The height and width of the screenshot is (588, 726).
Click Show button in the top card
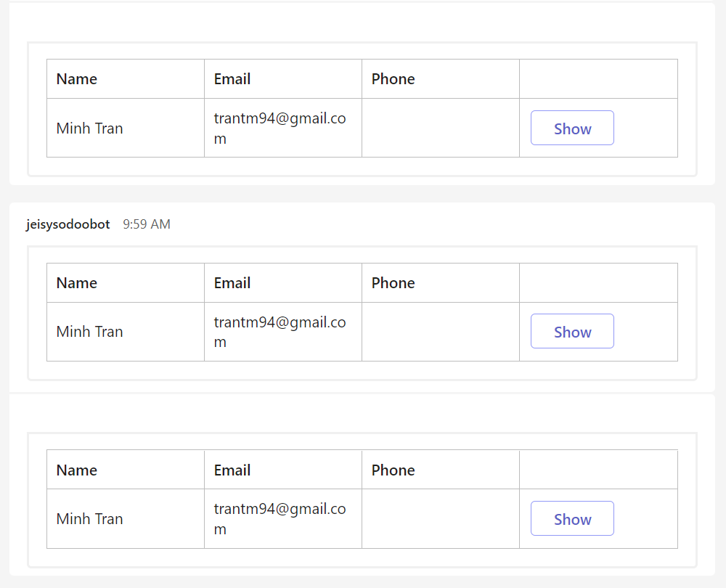pos(572,128)
